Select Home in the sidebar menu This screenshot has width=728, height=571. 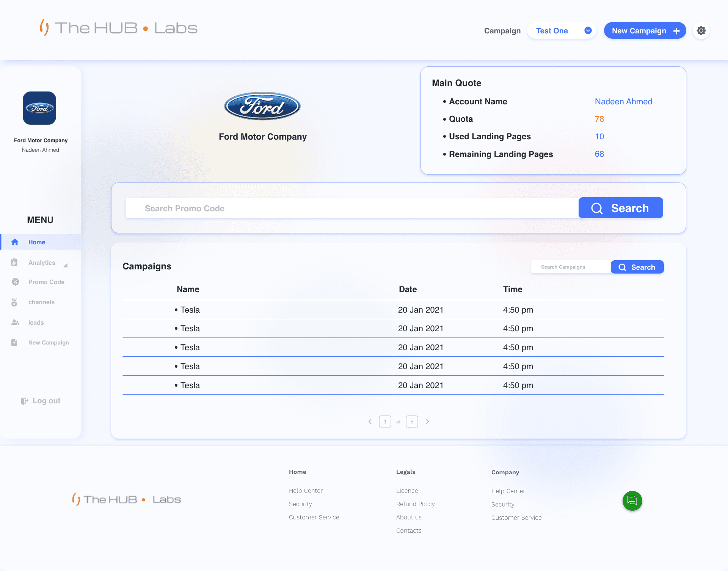point(37,242)
